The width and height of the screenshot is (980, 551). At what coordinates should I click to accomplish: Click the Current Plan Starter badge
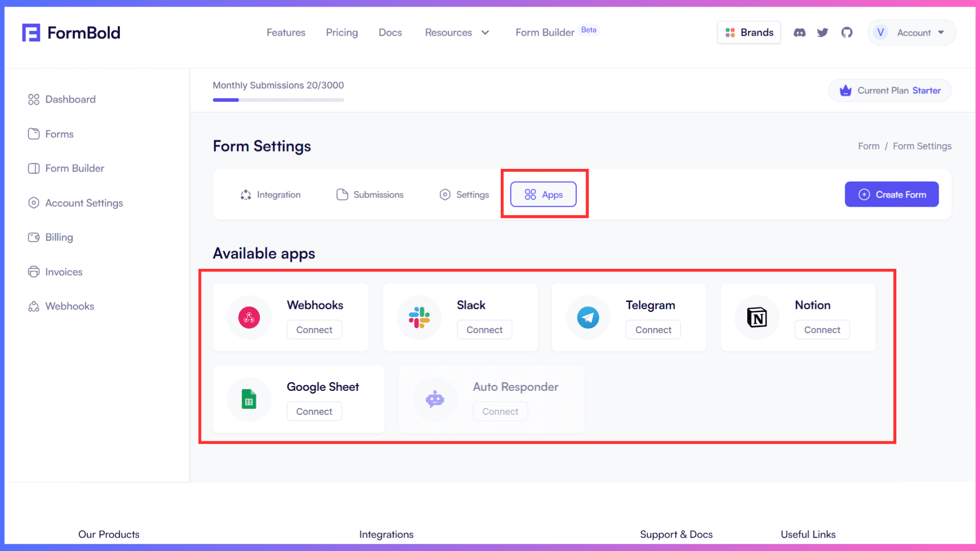890,90
